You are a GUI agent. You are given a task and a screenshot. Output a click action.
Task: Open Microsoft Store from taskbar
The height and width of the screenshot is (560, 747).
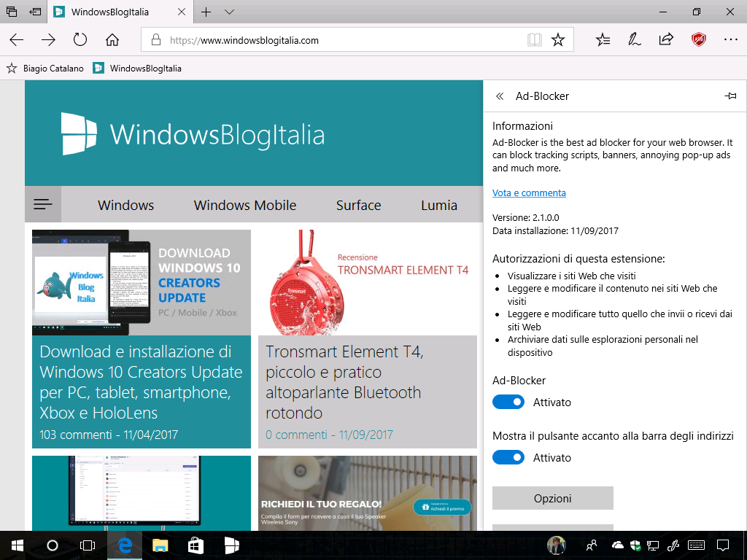point(196,545)
